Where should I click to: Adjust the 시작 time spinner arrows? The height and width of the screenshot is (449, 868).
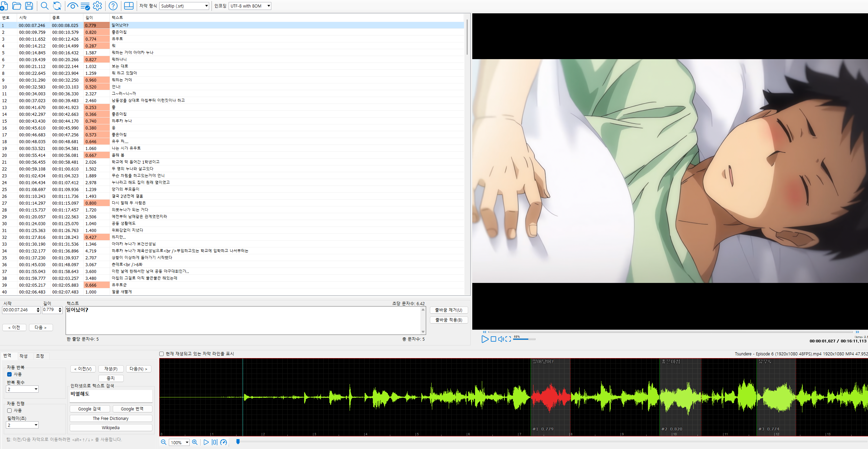(38, 310)
